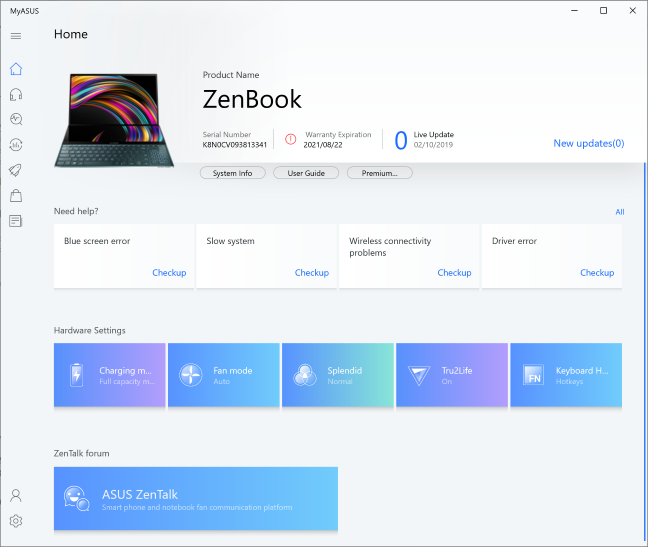Click the Home page title
This screenshot has width=648, height=547.
71,34
